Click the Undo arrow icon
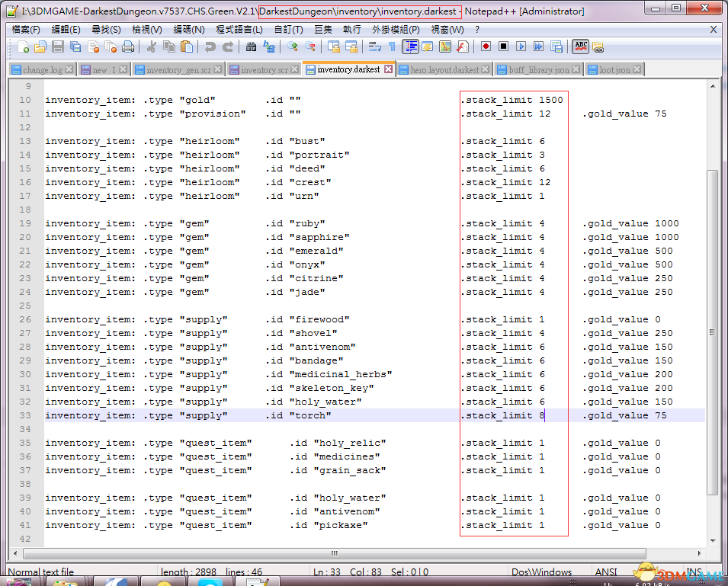728x586 pixels. [x=210, y=46]
